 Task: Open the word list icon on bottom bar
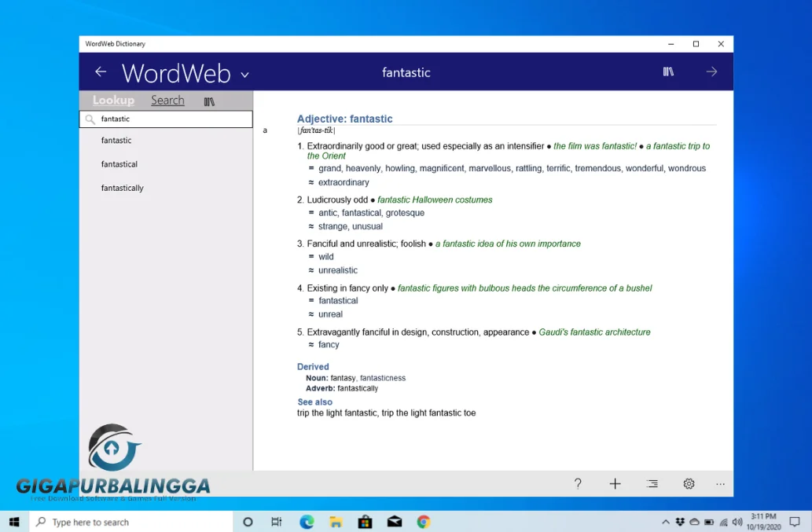tap(652, 483)
